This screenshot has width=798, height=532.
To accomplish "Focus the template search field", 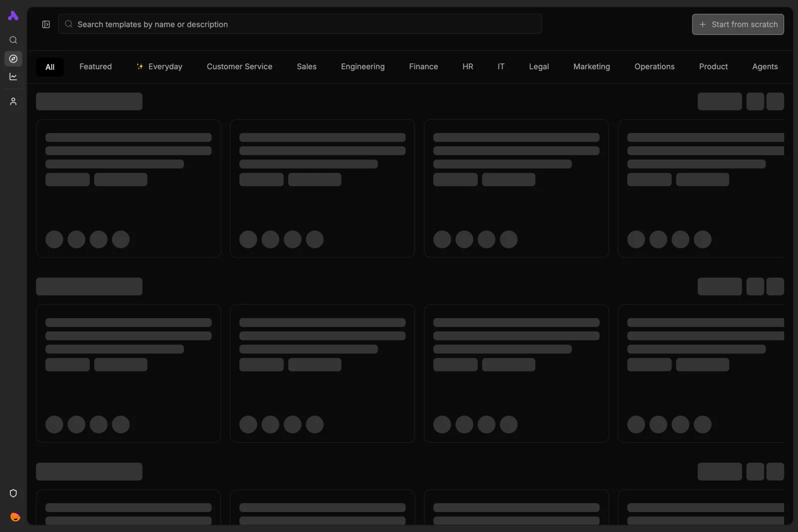I will click(x=300, y=24).
